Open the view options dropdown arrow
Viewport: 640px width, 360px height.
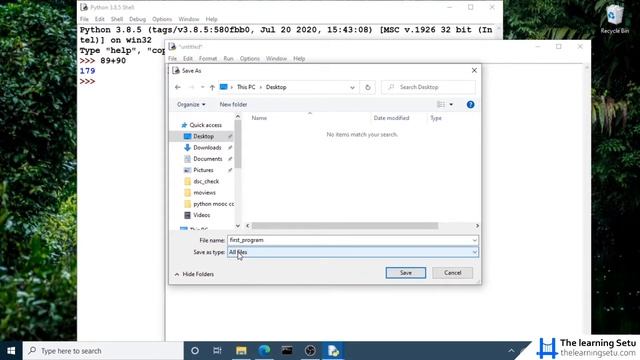[x=451, y=104]
